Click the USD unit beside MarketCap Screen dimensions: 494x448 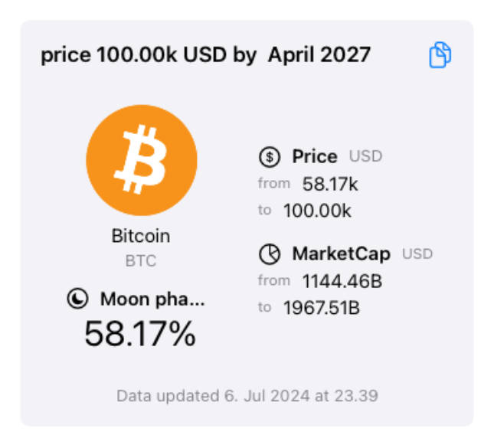[x=417, y=254]
